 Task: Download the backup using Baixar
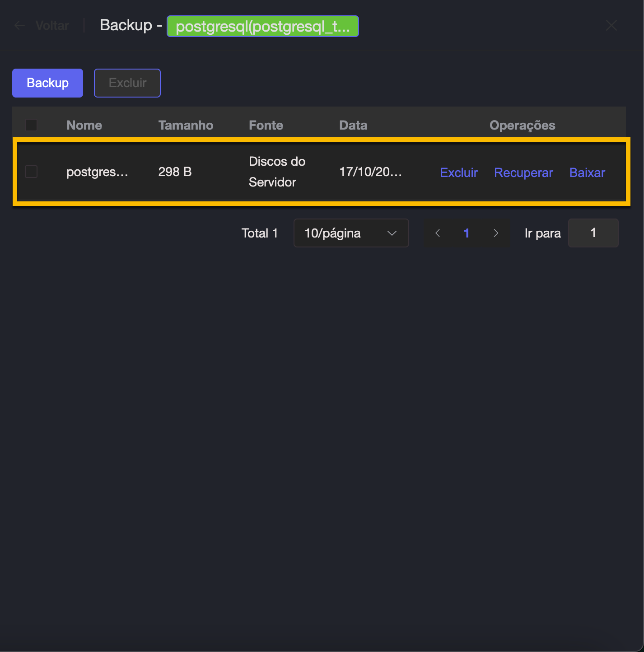587,172
